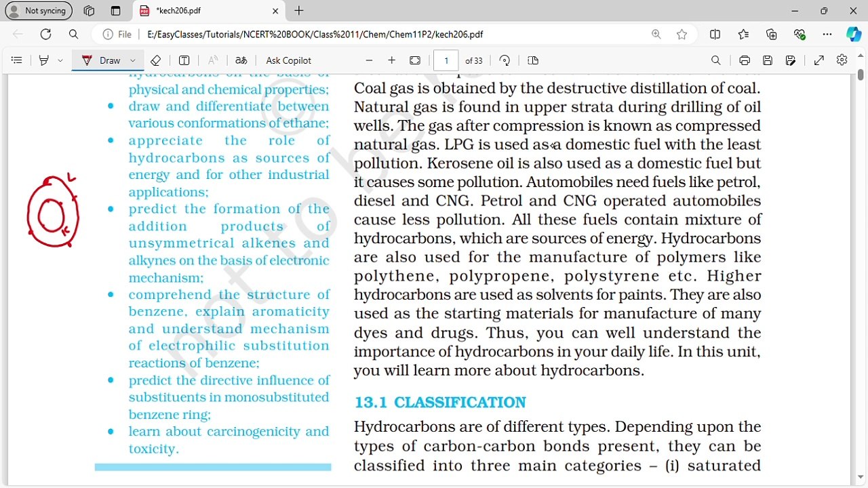Image resolution: width=868 pixels, height=488 pixels.
Task: Select the Erase tool
Action: [155, 60]
